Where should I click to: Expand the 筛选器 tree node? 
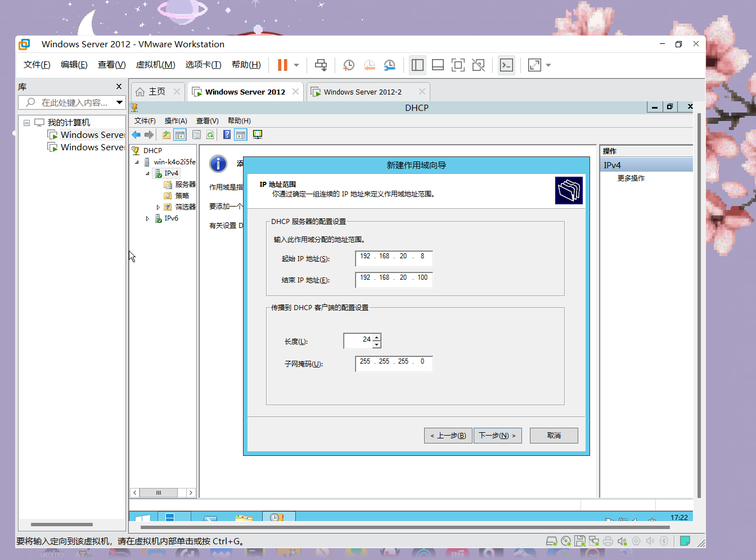coord(158,207)
